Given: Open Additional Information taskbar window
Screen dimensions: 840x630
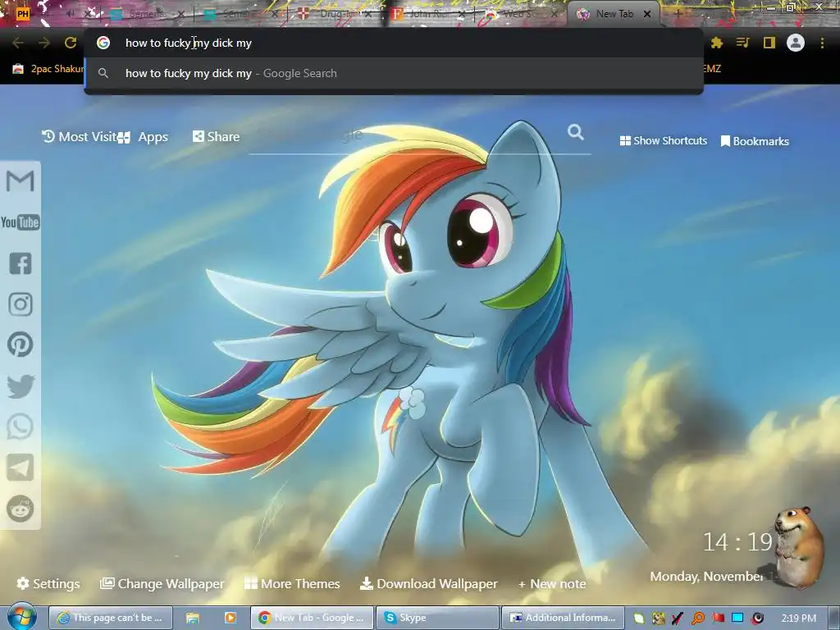Looking at the screenshot, I should tap(563, 618).
